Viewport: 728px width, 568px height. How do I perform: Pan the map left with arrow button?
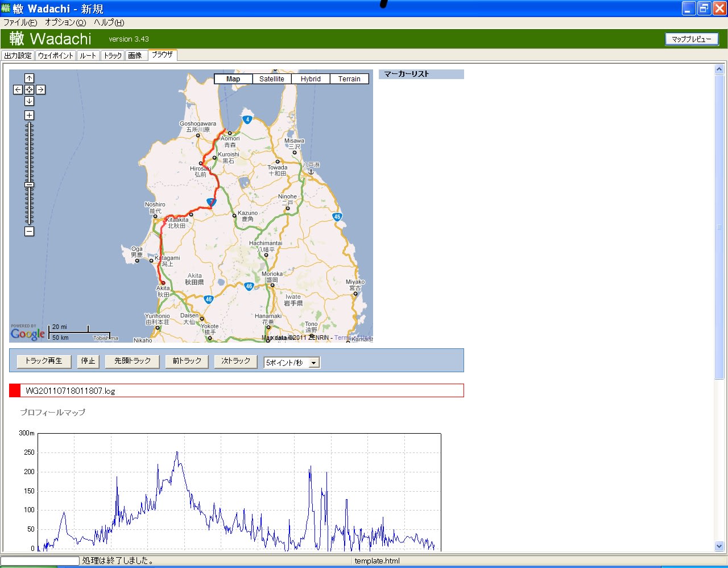(x=18, y=89)
